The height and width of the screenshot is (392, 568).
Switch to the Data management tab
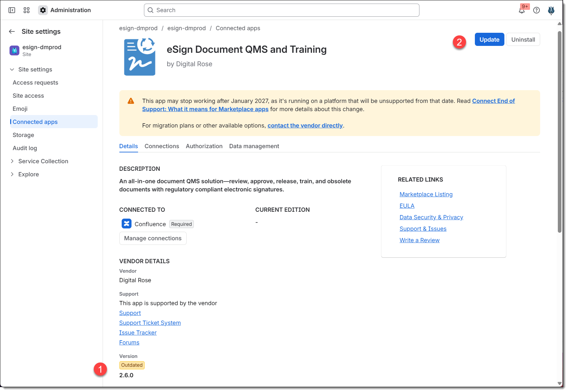(x=254, y=146)
